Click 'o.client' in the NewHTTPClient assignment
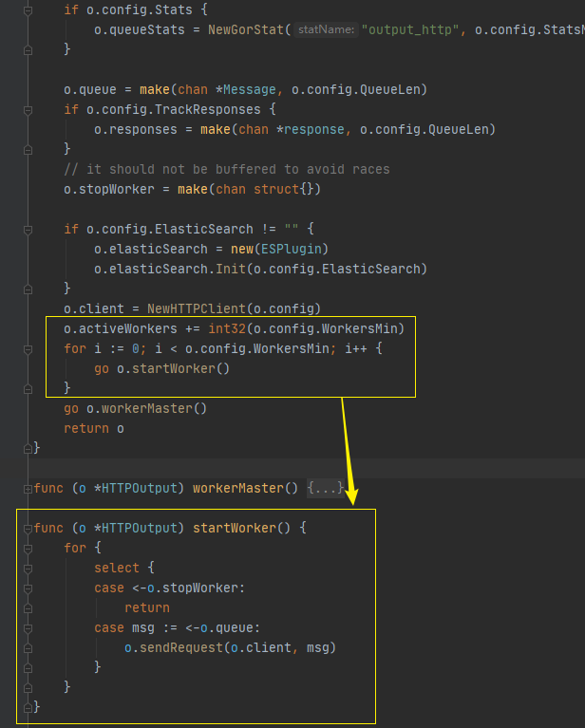Screen dimensions: 585x728 (94, 309)
